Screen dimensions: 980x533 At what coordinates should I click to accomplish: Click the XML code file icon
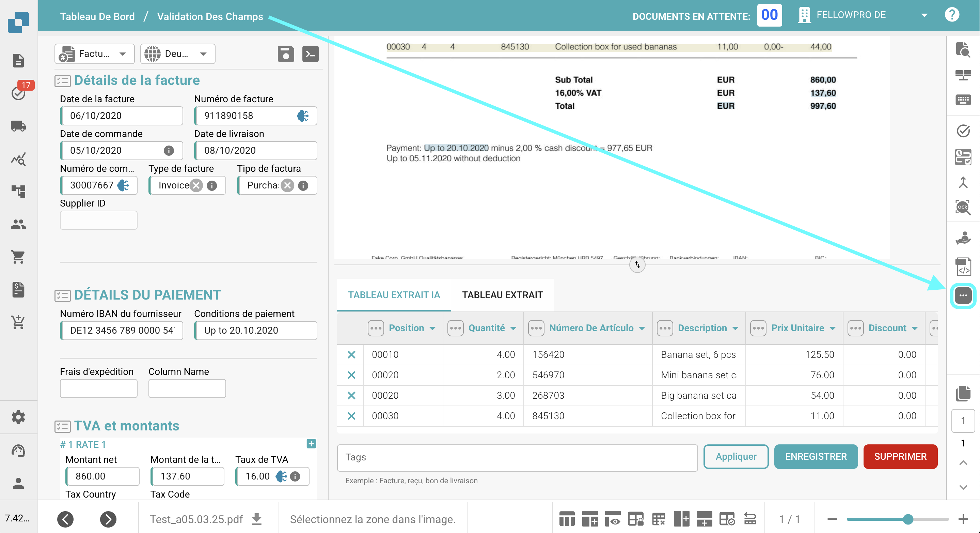point(963,266)
